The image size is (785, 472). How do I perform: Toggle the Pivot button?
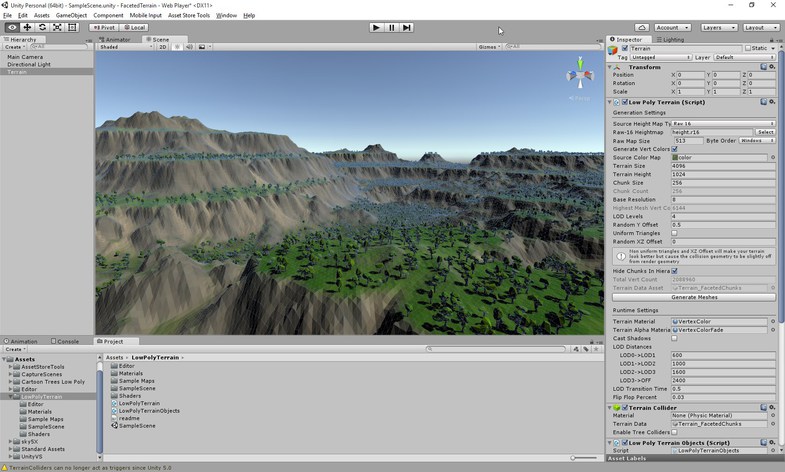(104, 28)
